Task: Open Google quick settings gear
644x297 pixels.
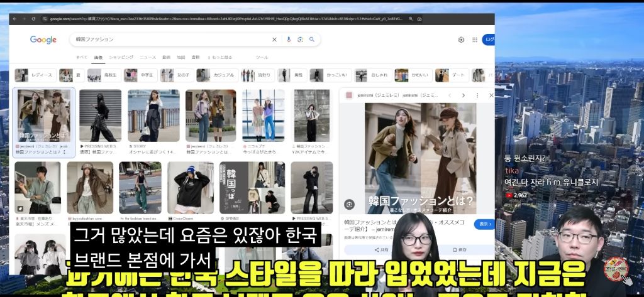Action: tap(461, 40)
